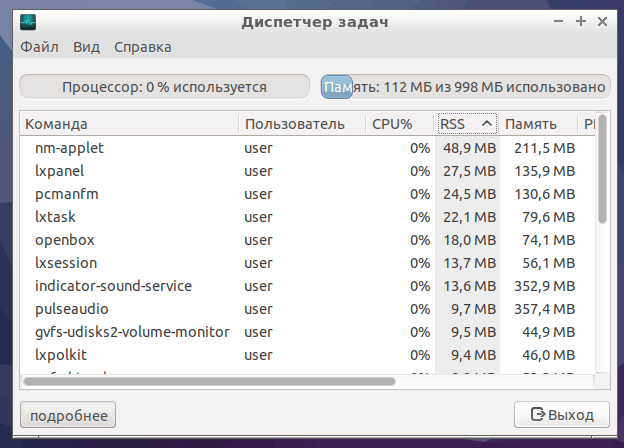Sort processes by Команда column

(x=128, y=124)
